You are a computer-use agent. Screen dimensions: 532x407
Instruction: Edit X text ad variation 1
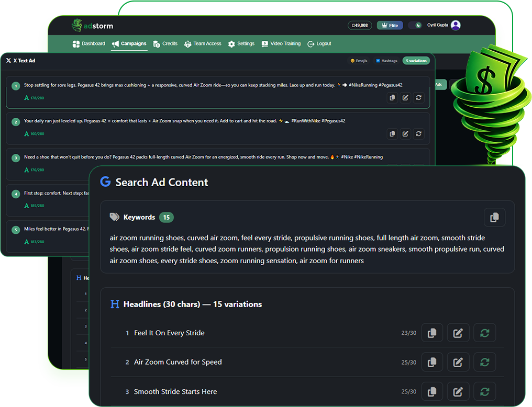point(405,98)
